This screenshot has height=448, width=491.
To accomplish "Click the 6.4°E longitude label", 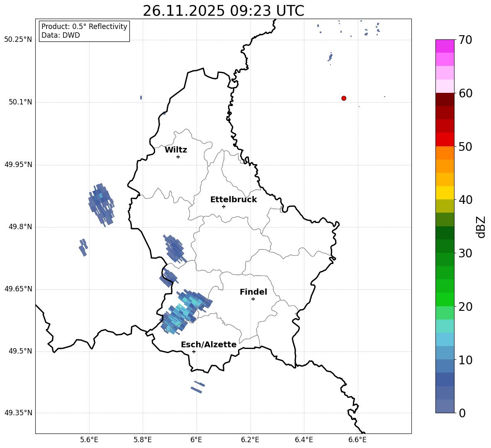I will tap(304, 440).
